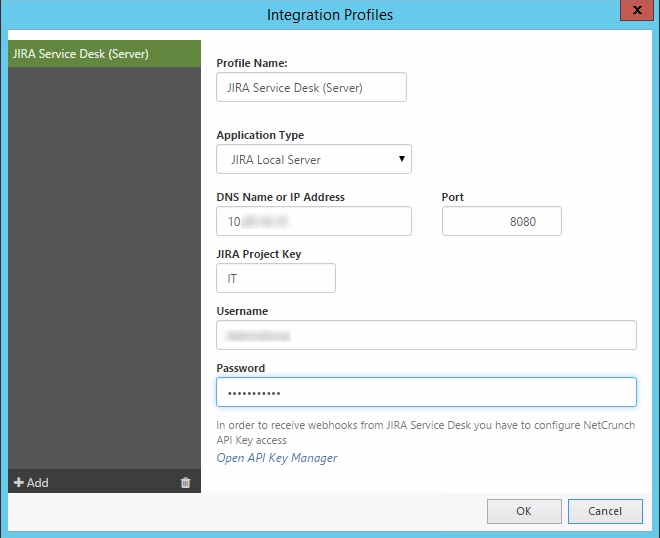The image size is (660, 538).
Task: Focus the DNS Name or IP Address field
Action: tap(313, 221)
